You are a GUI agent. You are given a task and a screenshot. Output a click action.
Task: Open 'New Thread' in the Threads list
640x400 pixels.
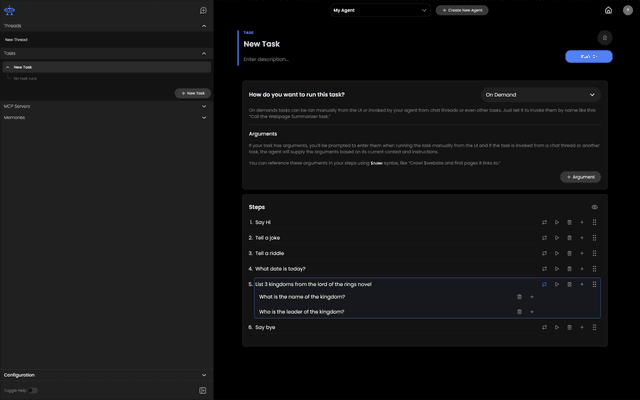point(17,40)
